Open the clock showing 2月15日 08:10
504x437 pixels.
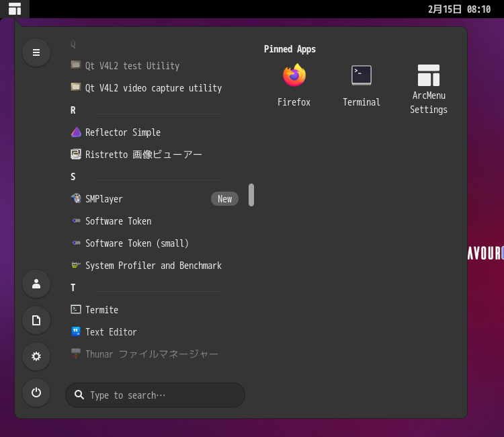(460, 9)
